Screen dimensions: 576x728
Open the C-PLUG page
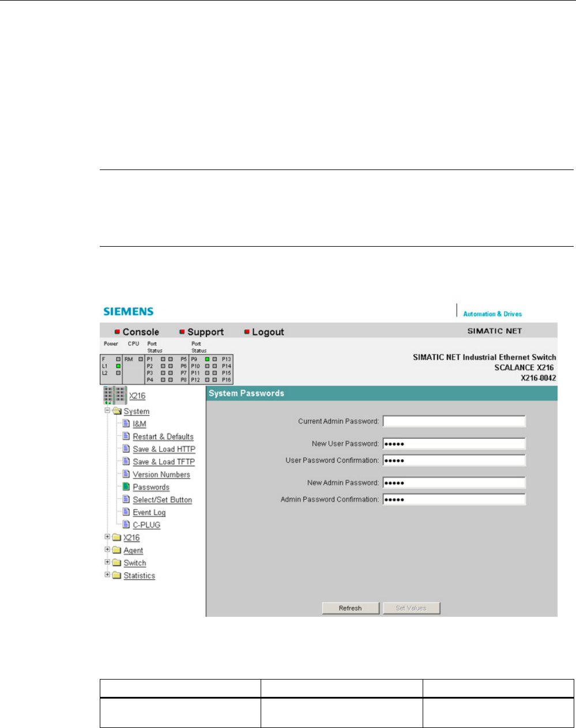pyautogui.click(x=146, y=526)
